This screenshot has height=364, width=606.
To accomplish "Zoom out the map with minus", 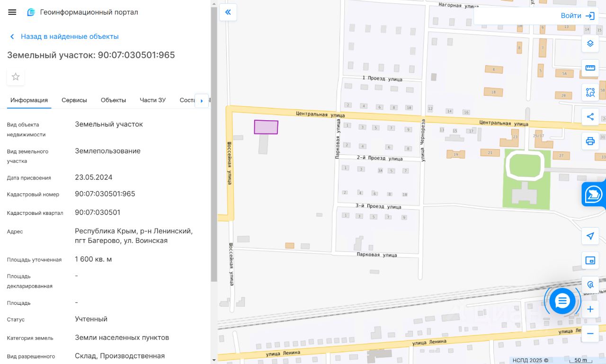I will click(590, 333).
